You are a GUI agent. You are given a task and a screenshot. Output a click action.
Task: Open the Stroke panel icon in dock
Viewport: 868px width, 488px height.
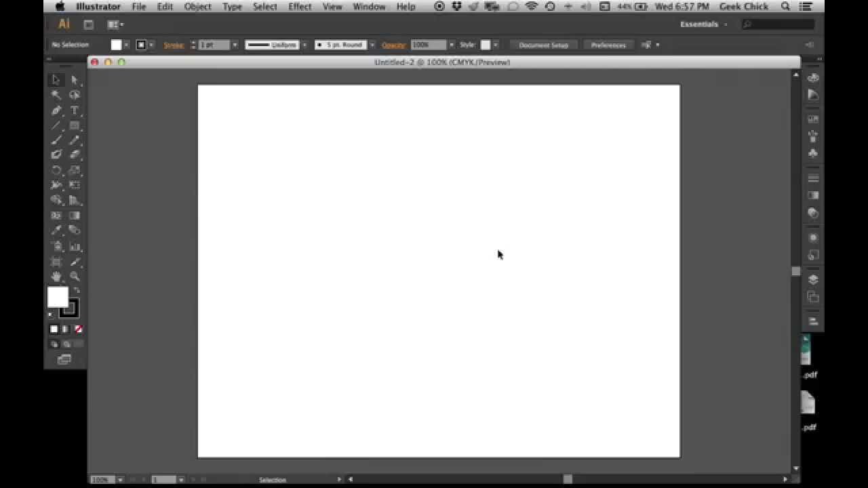coord(813,178)
